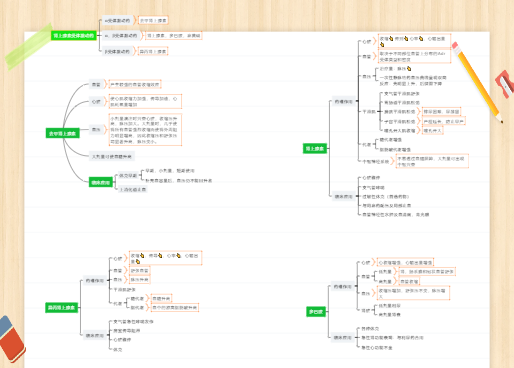Select 心脏骤停 under 肾上腺素 临床应用

(371, 178)
